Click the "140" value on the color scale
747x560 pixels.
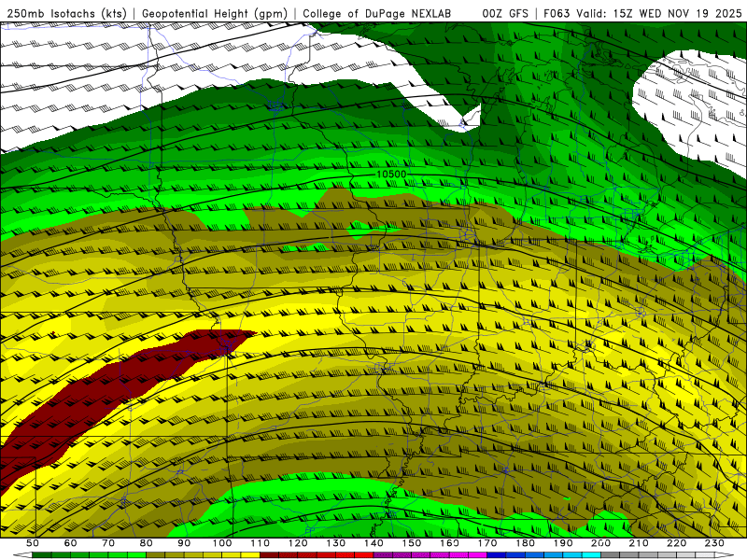pos(374,543)
